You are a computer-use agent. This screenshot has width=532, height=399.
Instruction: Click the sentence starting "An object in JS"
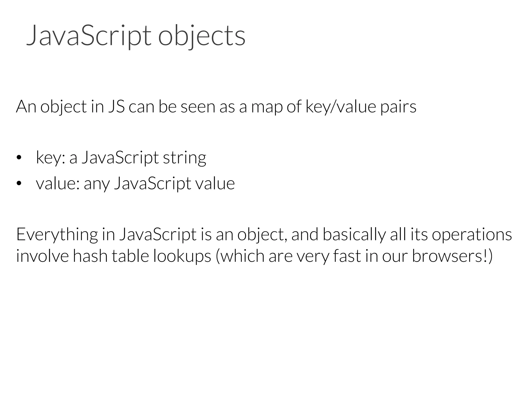tap(216, 107)
